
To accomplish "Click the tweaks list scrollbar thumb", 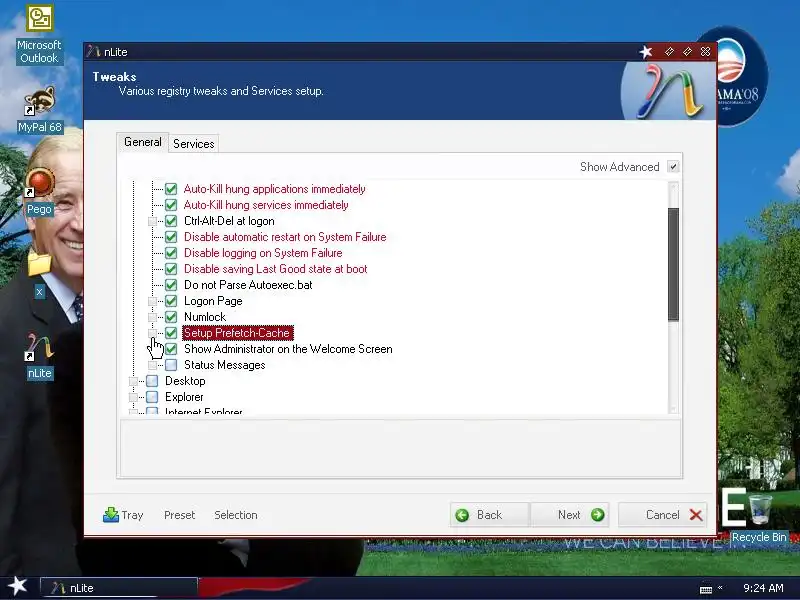I will (673, 264).
